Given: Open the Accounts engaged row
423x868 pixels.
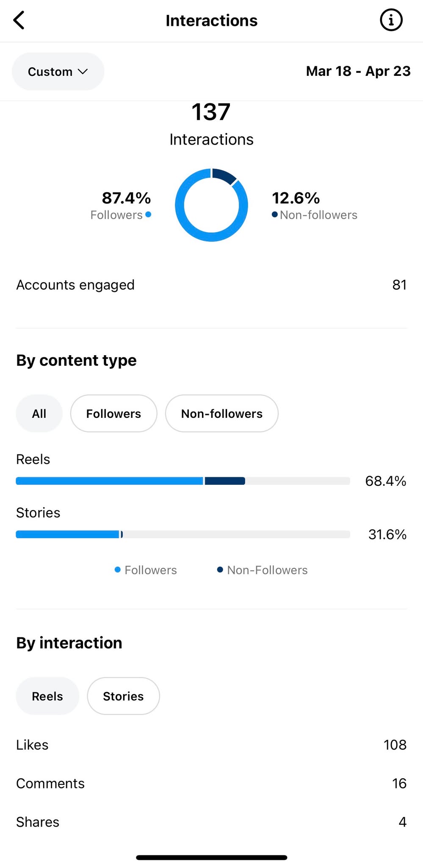Looking at the screenshot, I should point(211,285).
